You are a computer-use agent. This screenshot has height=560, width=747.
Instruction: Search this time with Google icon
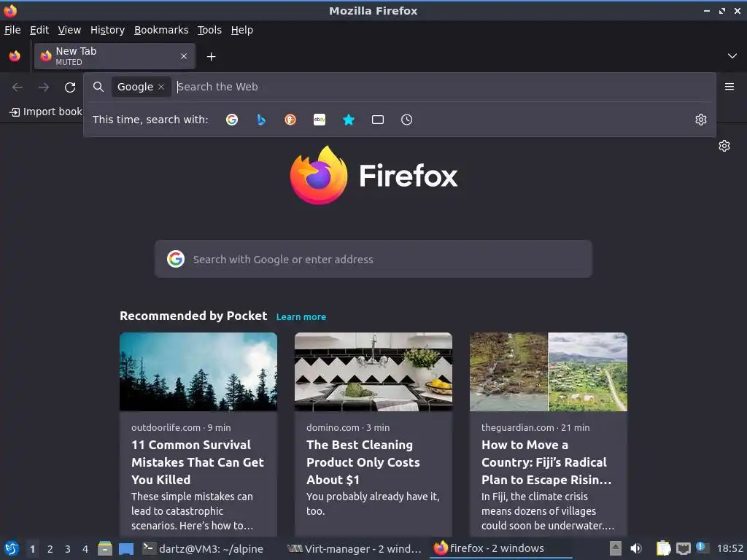pos(232,120)
